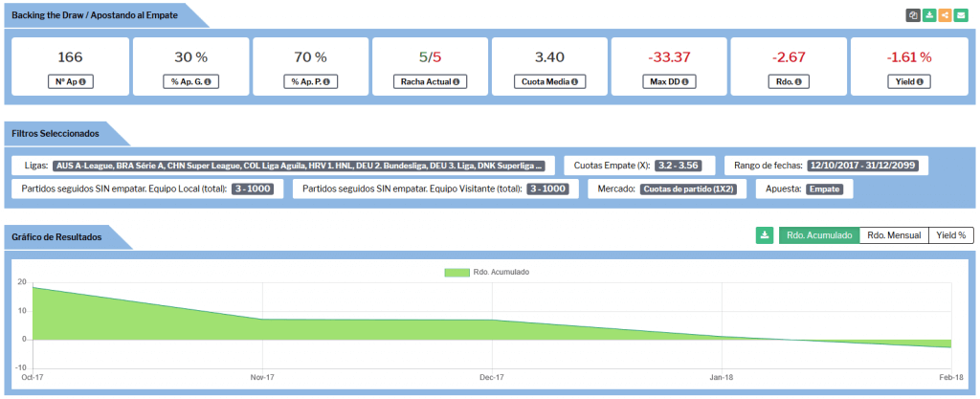This screenshot has height=399, width=980.
Task: Click the green download icon in header
Action: 928,14
